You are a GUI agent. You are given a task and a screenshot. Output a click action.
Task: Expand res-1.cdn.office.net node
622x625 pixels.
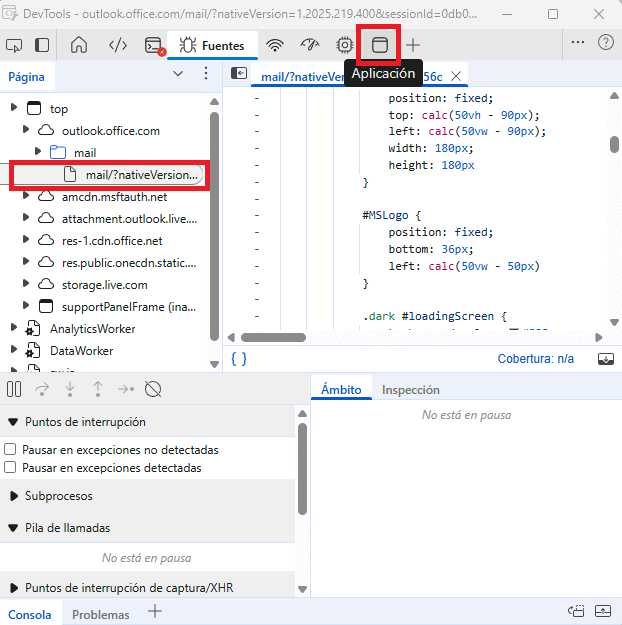26,240
